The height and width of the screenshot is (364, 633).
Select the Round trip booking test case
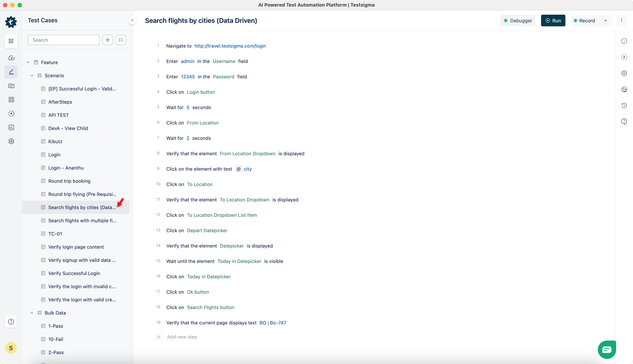point(69,181)
